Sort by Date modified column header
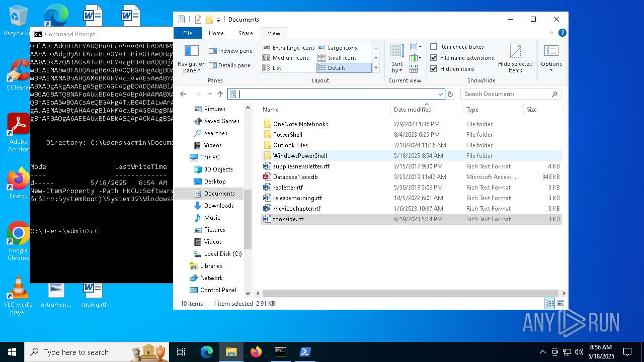Screen dimensions: 644x362 pyautogui.click(x=427, y=110)
